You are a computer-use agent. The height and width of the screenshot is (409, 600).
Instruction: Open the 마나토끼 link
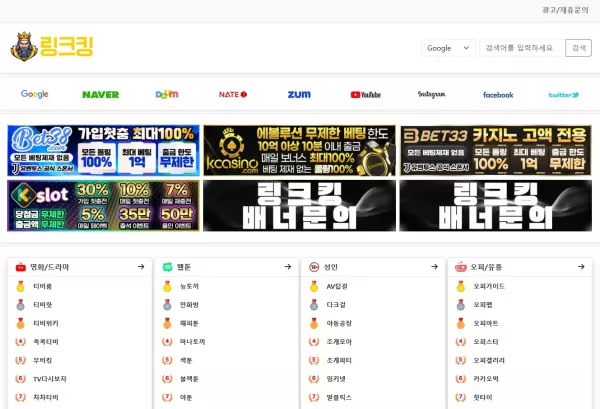point(192,342)
